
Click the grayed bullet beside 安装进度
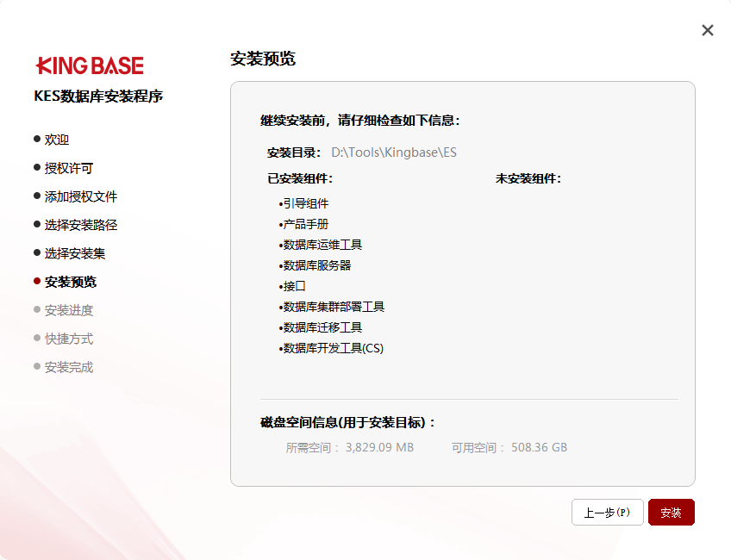pos(37,310)
